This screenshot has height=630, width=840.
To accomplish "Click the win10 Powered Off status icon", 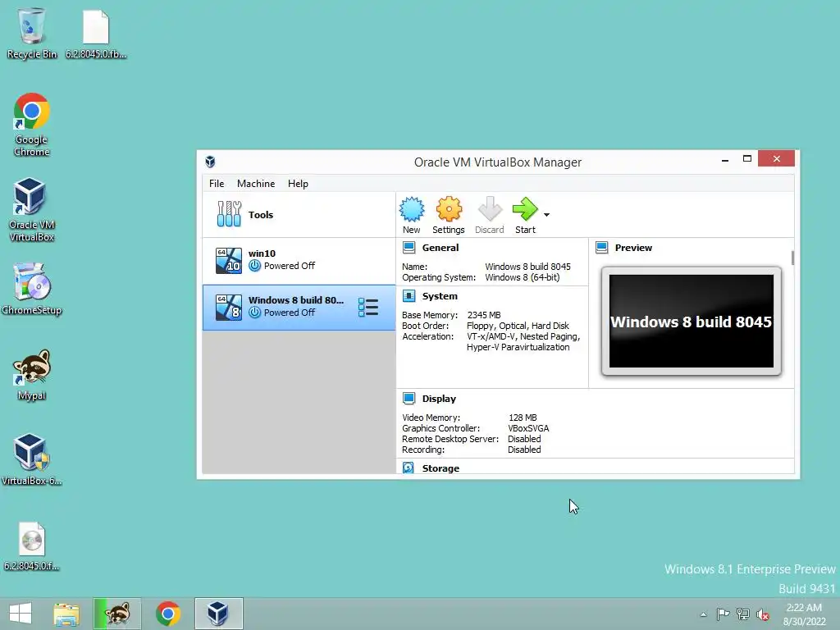I will coord(254,266).
